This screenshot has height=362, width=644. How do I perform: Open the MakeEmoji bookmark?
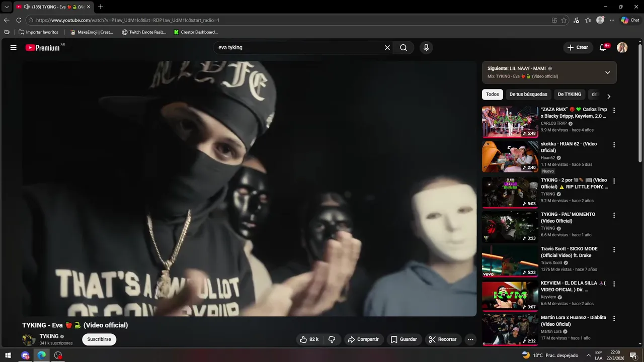92,32
